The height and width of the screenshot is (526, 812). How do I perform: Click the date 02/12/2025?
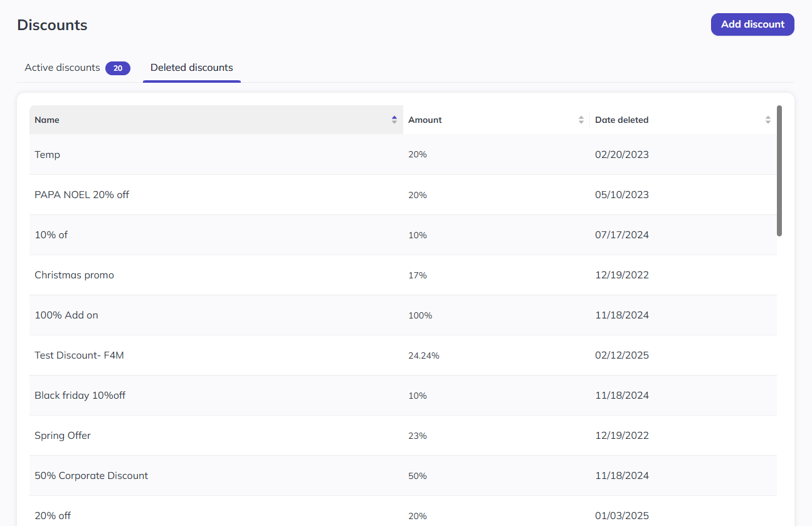622,355
